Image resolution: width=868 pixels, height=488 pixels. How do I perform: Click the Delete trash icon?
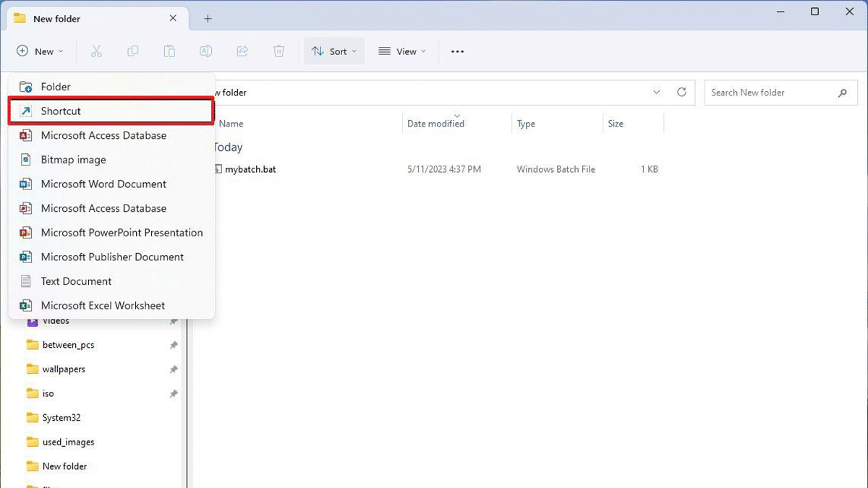(279, 51)
